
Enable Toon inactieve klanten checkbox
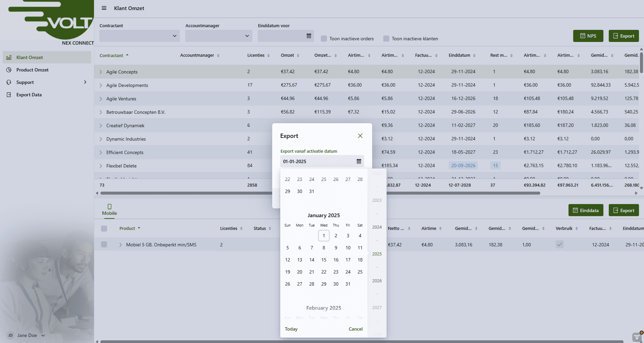point(386,38)
